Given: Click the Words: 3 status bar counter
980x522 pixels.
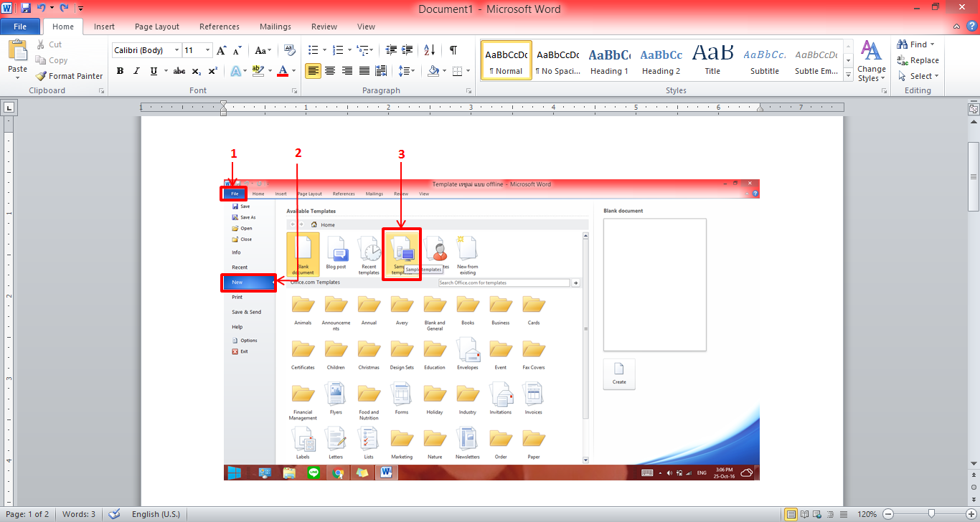Looking at the screenshot, I should click(x=79, y=514).
